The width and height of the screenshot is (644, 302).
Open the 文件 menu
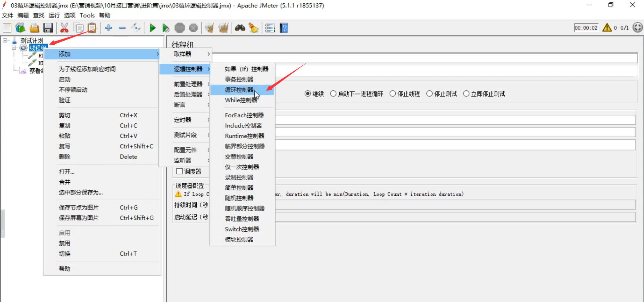pos(8,15)
